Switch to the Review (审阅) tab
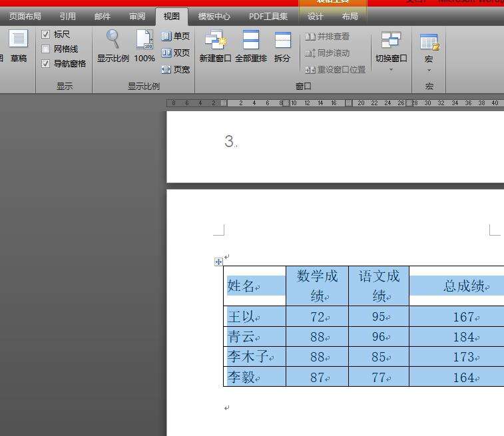The width and height of the screenshot is (504, 436). (137, 17)
